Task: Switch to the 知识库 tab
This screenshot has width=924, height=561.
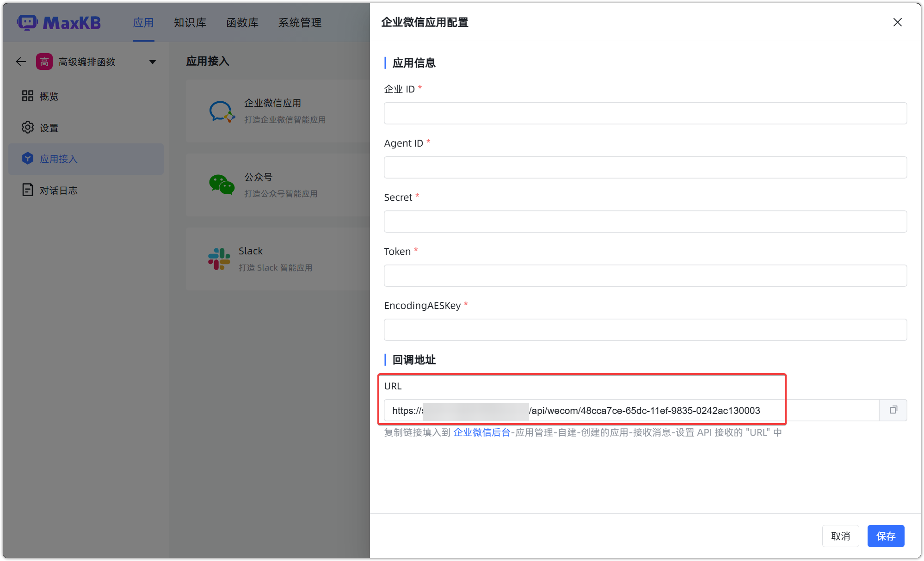Action: (x=190, y=23)
